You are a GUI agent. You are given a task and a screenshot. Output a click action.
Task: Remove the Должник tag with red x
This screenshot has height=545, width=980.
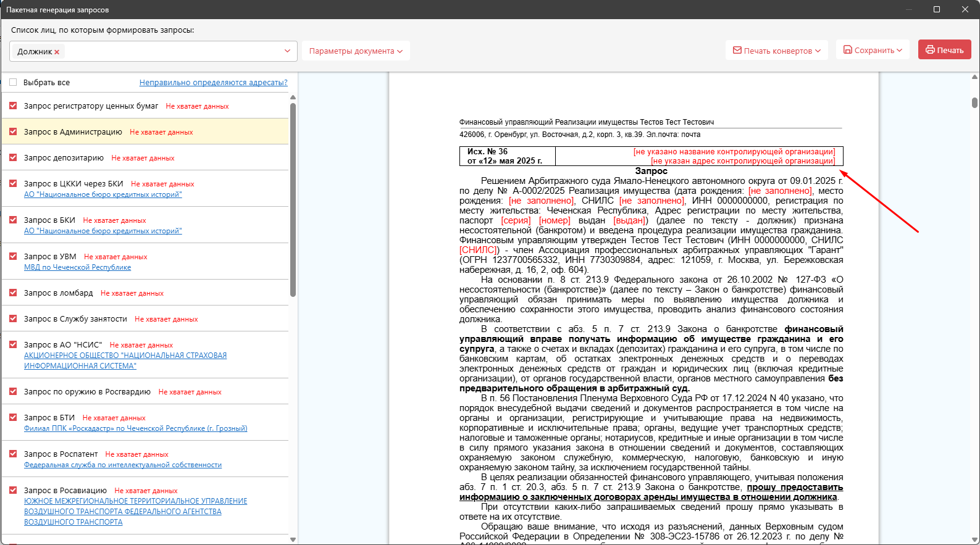(x=57, y=52)
